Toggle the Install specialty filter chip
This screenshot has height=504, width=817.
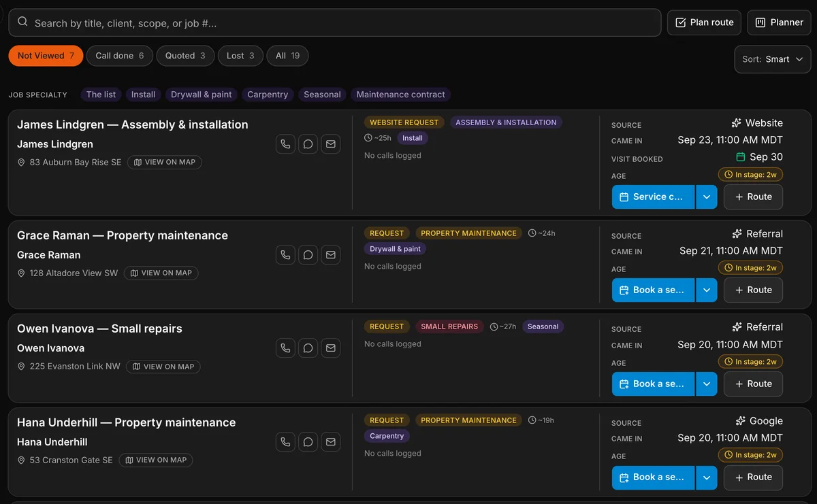click(x=143, y=95)
